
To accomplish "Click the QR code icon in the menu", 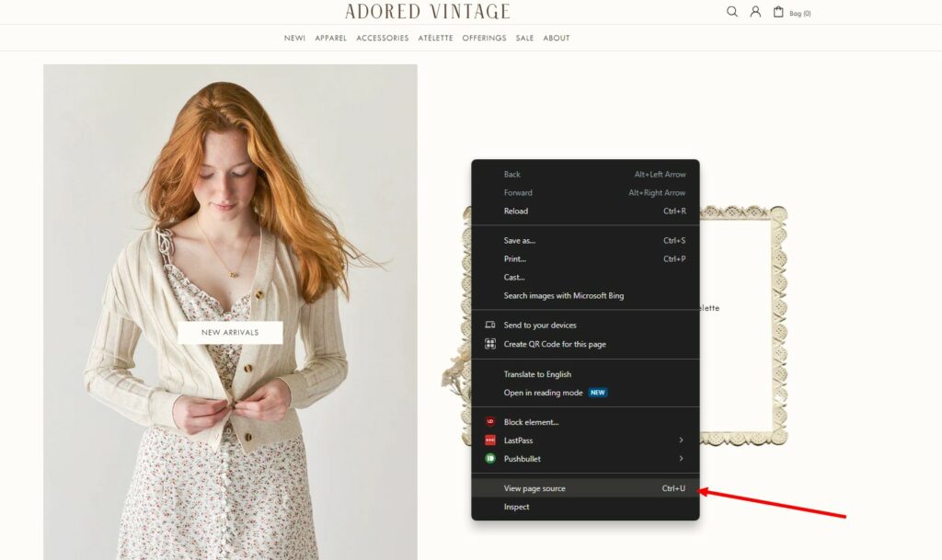I will [x=490, y=343].
